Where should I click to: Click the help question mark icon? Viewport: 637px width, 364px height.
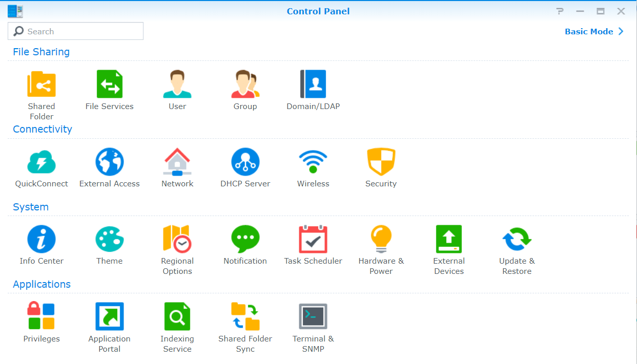[559, 11]
